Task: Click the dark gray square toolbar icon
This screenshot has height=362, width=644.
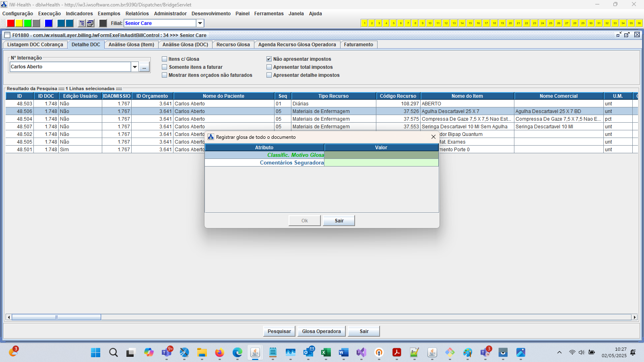Action: 103,23
